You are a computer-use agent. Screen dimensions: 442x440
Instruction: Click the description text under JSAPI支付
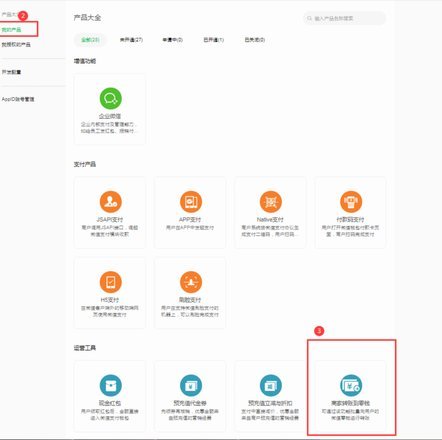click(x=110, y=231)
